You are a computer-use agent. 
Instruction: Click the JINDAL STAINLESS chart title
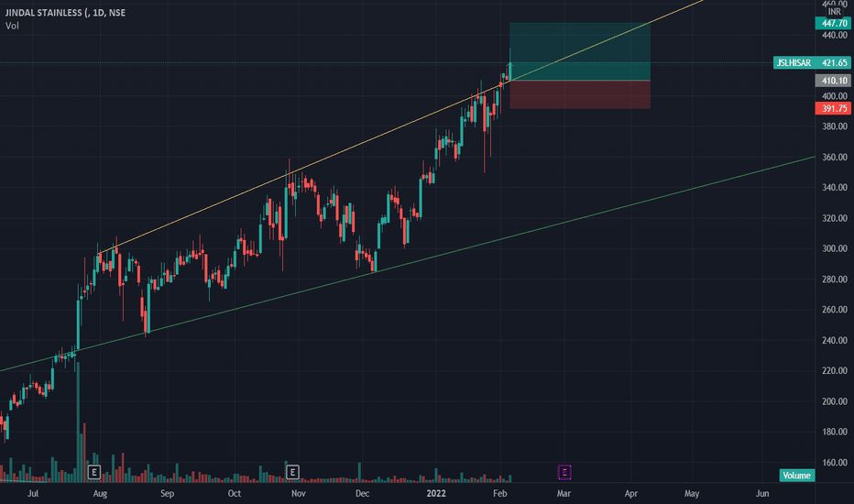pos(65,13)
